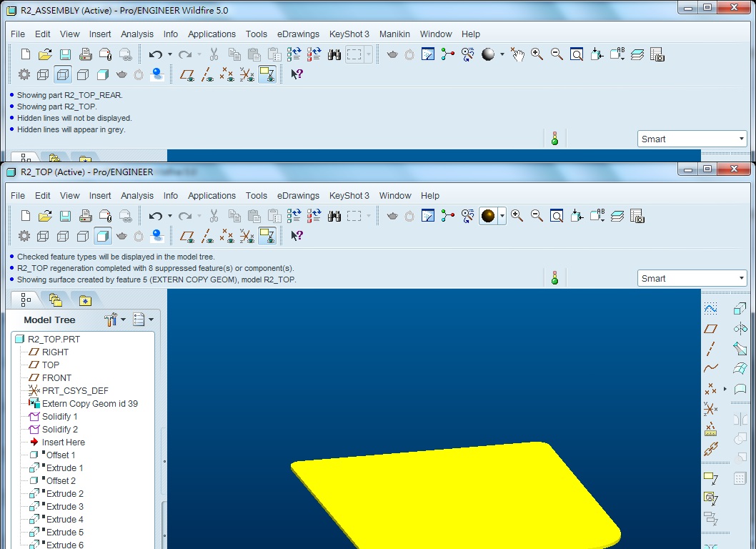
Task: Click Pan hand icon in R2_ASSEMBLY window
Action: 517,54
